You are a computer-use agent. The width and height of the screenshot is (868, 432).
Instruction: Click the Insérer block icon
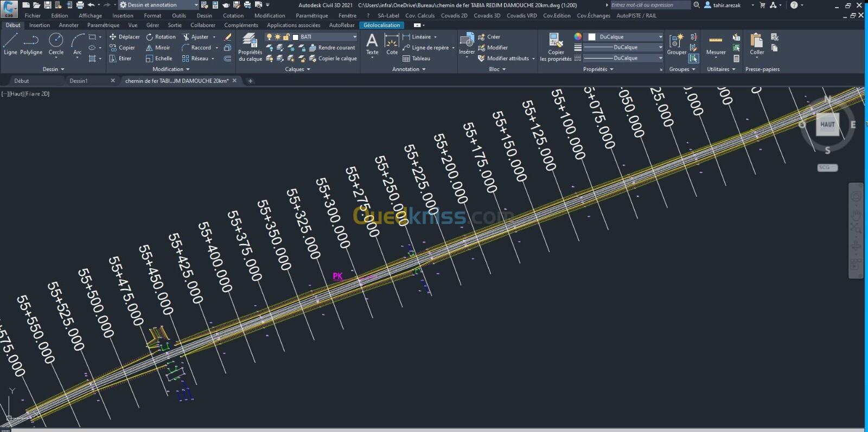click(466, 42)
